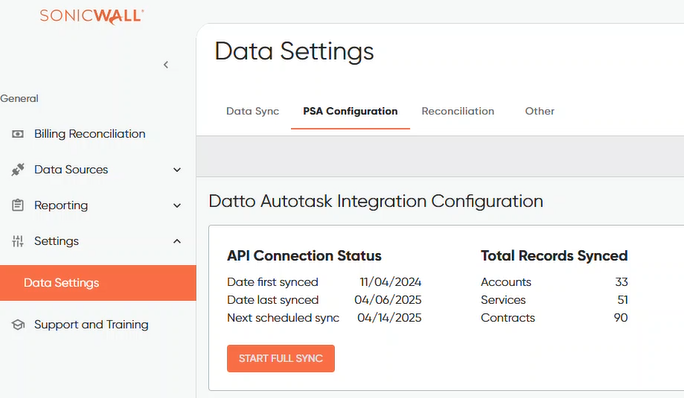Viewport: 684px width, 398px height.
Task: Click the Data Sources plug icon
Action: click(x=18, y=169)
